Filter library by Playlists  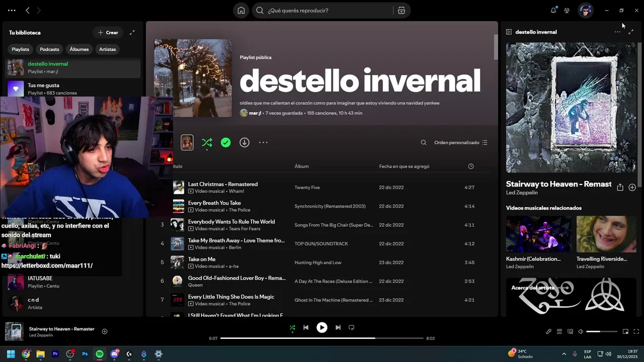[21, 49]
